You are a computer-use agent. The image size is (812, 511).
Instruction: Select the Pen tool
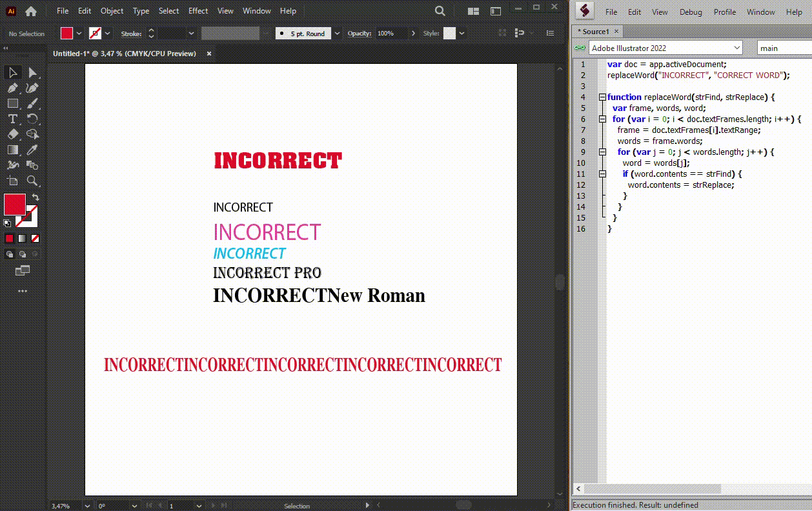[12, 88]
